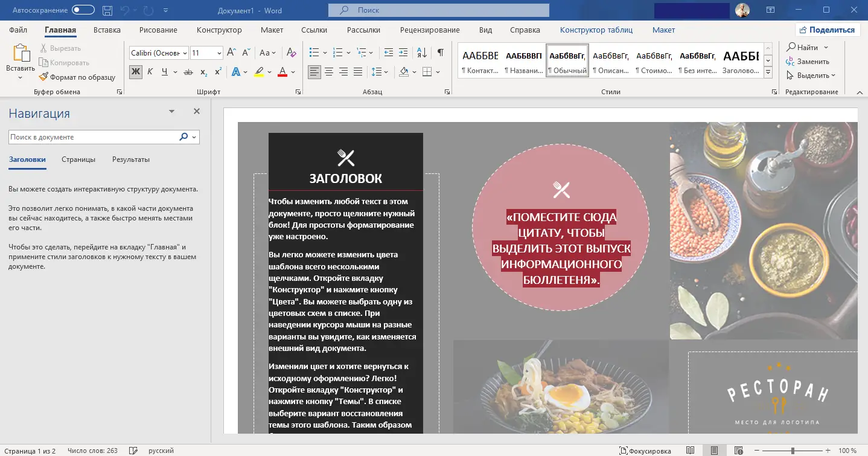Open the Аа change case dropdown
The image size is (868, 456).
point(267,53)
